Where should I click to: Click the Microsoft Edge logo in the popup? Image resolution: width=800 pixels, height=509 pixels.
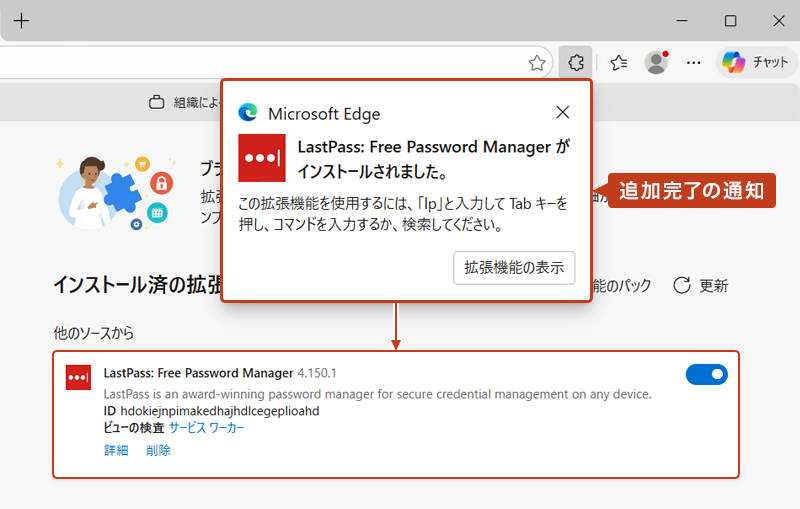click(248, 113)
